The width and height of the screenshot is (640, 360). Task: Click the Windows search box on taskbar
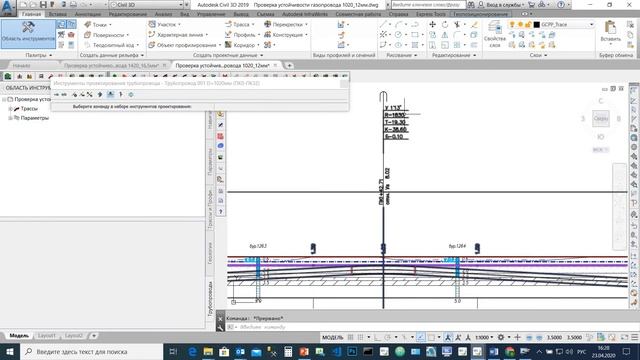91,351
